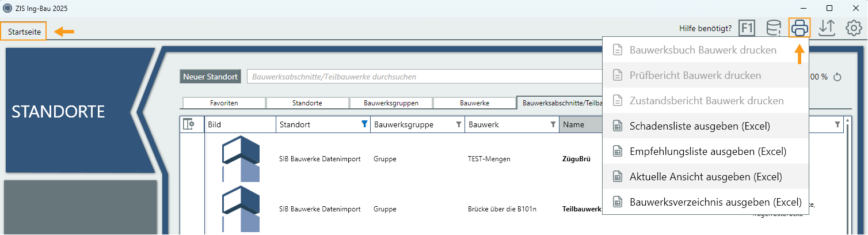Choose Aktuelle Ansicht ausgeben (Excel)
Viewport: 868px width, 235px height.
pyautogui.click(x=705, y=176)
